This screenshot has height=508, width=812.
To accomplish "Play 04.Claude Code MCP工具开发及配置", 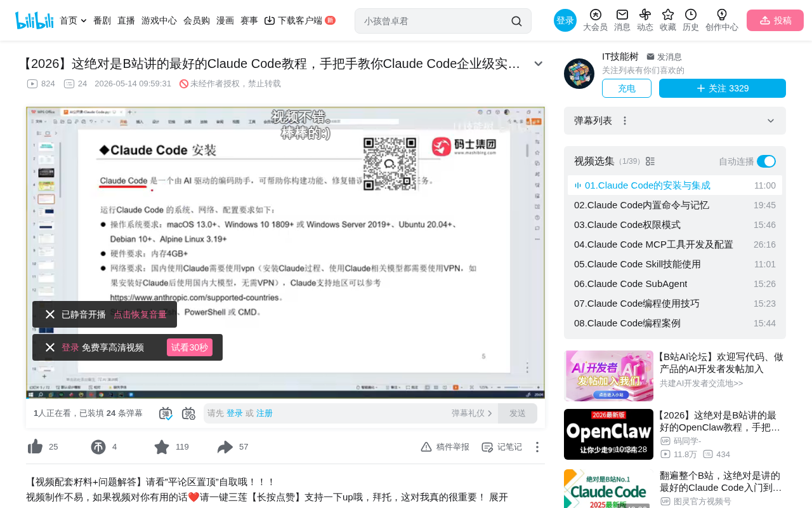I will (675, 244).
